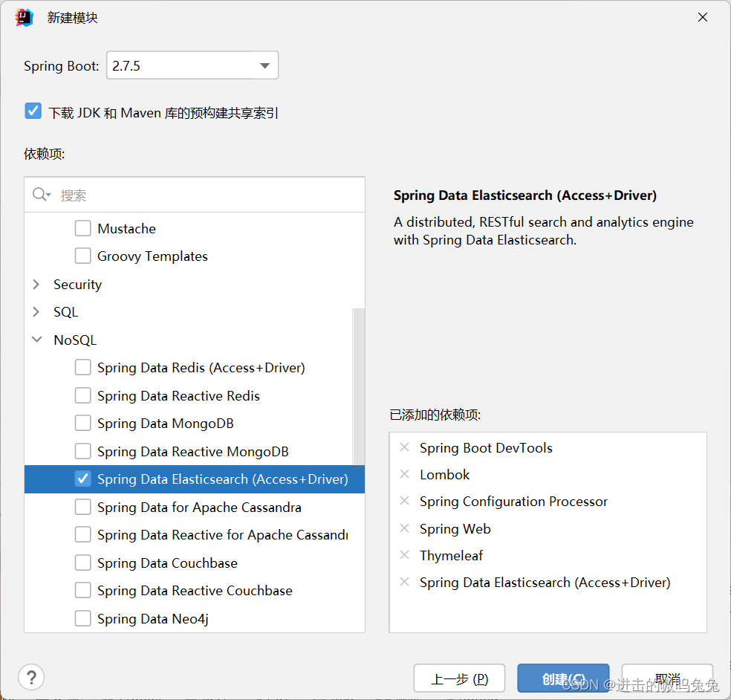The image size is (731, 700).
Task: Click the IntelliJ IDEA logo icon in title bar
Action: [x=25, y=18]
